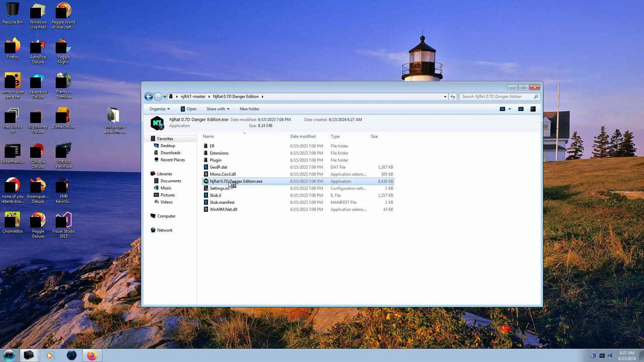Expand the Share with dropdown

pos(218,109)
